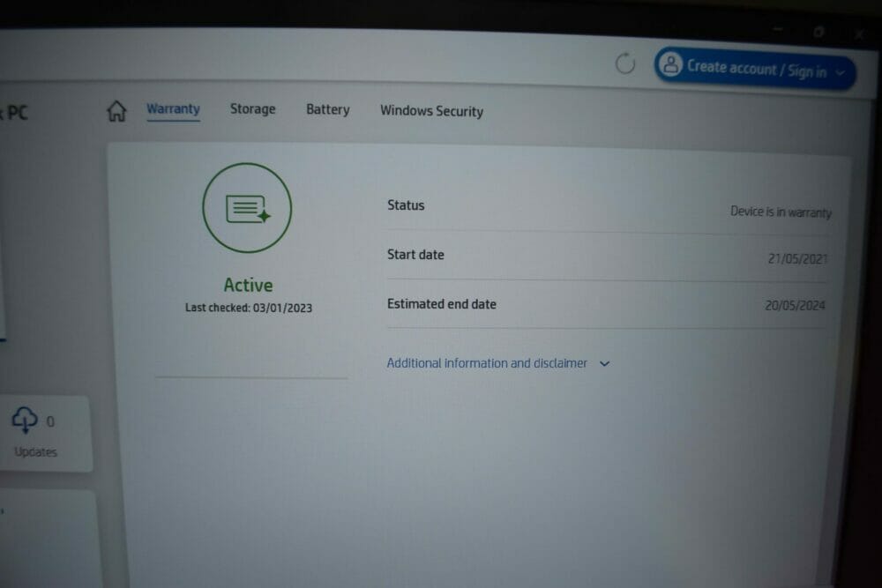Minimize the window
The width and height of the screenshot is (882, 588).
coord(778,29)
